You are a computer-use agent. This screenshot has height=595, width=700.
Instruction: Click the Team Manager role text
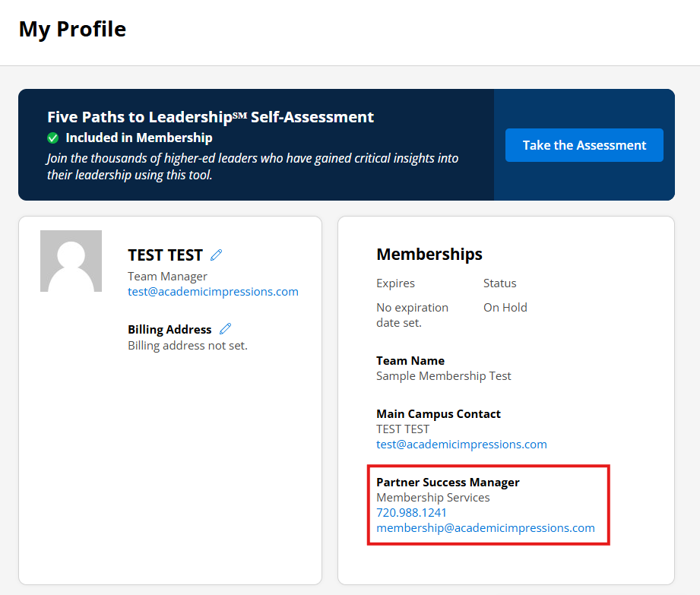click(x=167, y=277)
